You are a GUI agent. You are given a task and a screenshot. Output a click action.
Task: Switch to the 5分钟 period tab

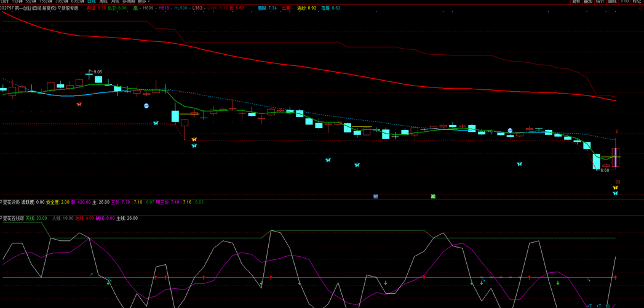[x=31, y=2]
